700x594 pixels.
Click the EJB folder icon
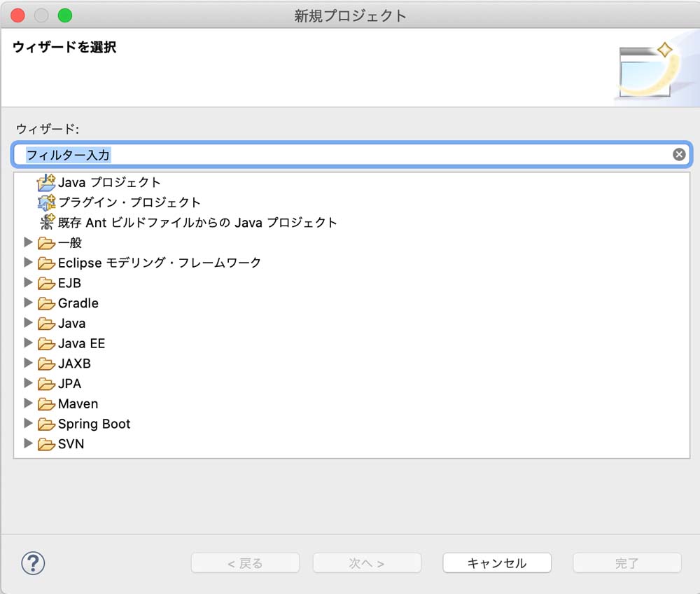click(x=46, y=283)
